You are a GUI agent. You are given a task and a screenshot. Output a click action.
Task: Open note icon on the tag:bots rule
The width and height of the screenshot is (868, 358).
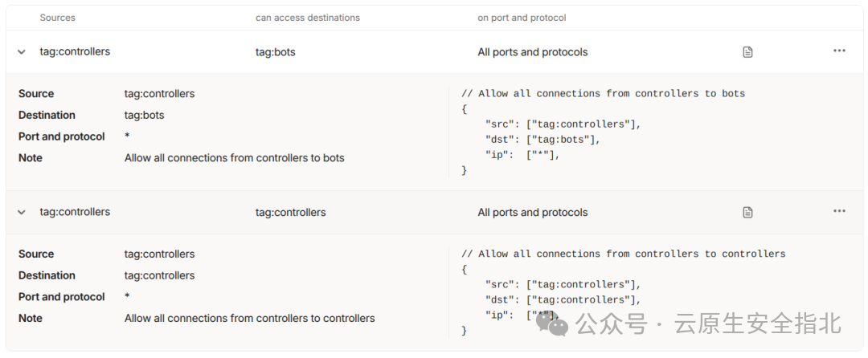[747, 52]
